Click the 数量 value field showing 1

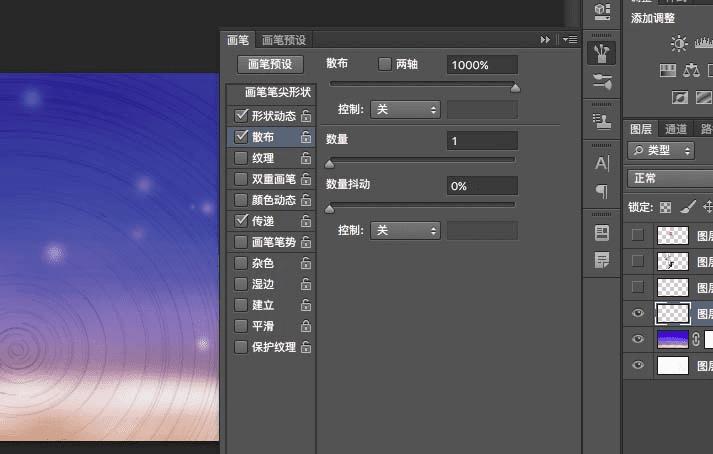click(x=482, y=141)
